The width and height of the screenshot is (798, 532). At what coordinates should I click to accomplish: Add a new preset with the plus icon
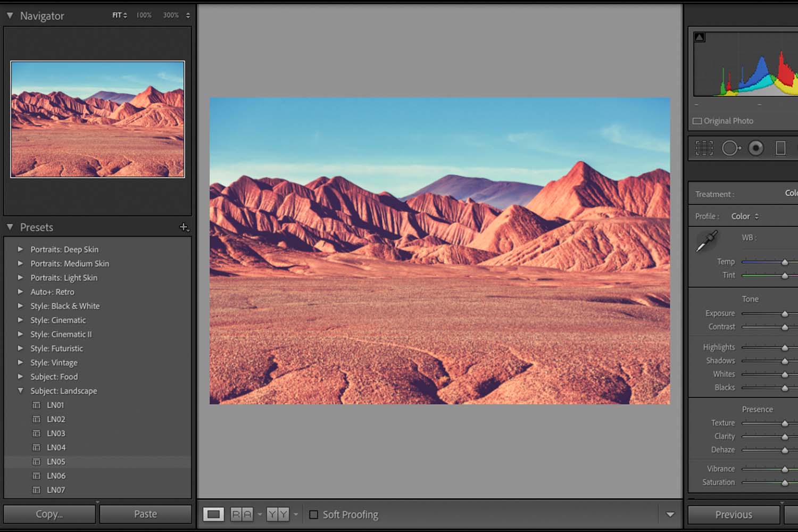click(185, 227)
